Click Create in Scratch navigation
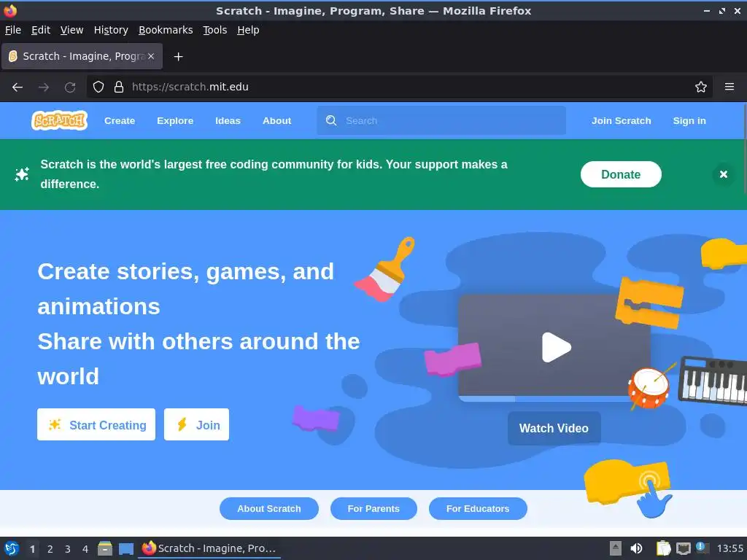 tap(120, 121)
